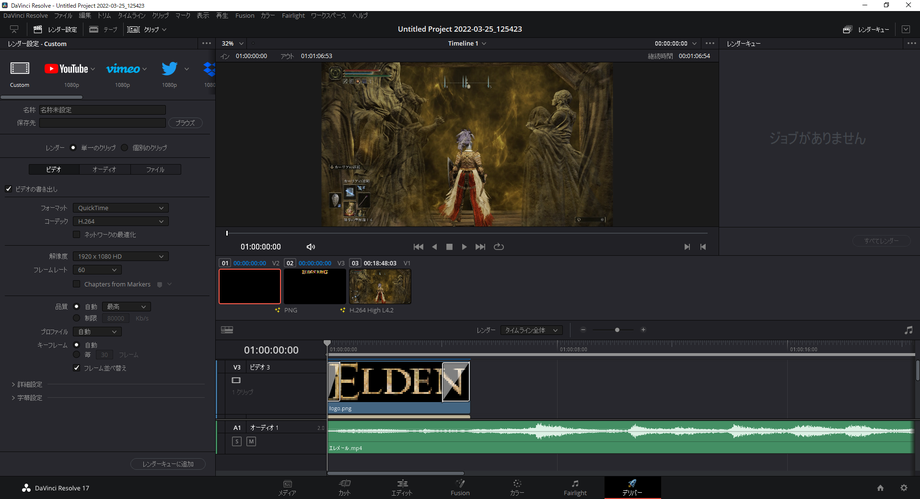Switch to the Video settings tab
The height and width of the screenshot is (499, 920).
point(54,170)
